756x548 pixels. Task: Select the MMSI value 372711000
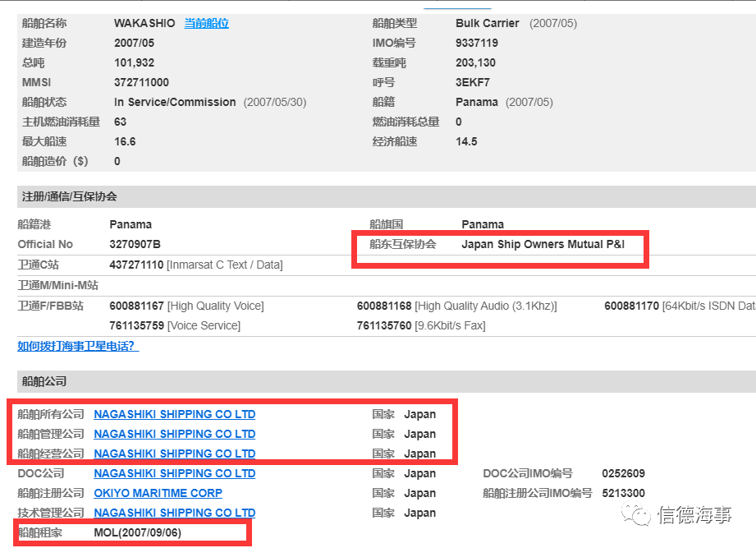tap(141, 82)
